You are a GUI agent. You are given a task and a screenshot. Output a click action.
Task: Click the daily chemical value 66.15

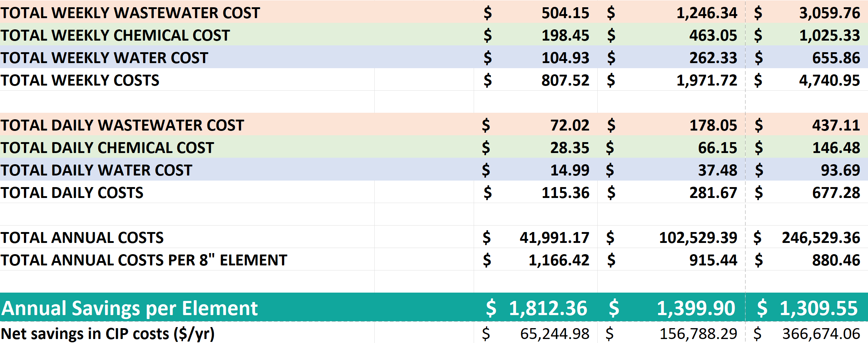click(x=718, y=148)
